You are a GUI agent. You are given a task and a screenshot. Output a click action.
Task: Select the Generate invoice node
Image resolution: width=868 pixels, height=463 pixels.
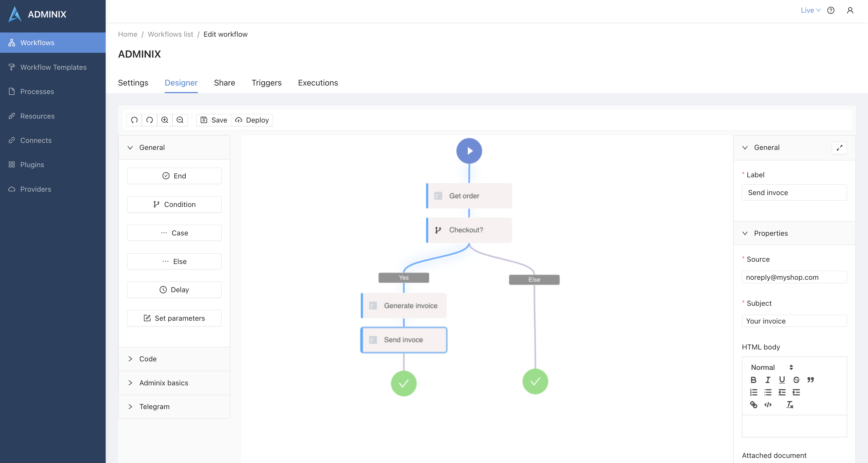tap(404, 306)
